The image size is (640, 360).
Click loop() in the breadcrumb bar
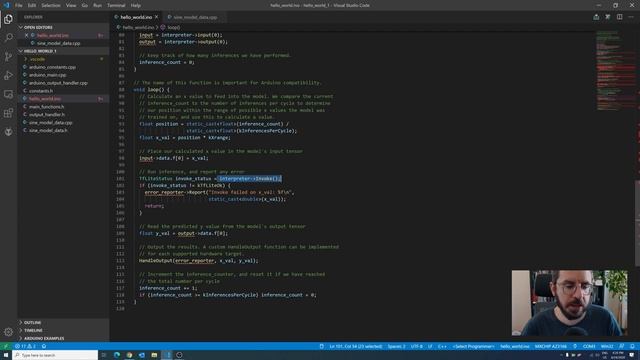(173, 27)
